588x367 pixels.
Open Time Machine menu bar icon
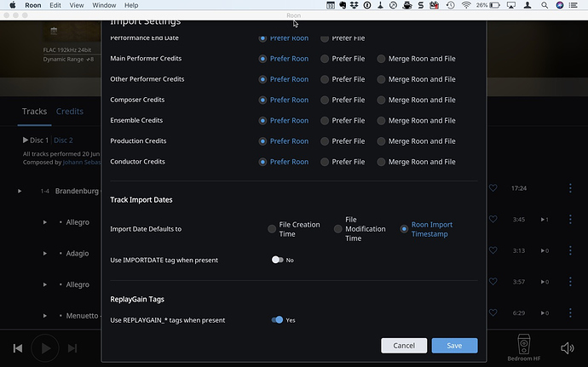(451, 5)
